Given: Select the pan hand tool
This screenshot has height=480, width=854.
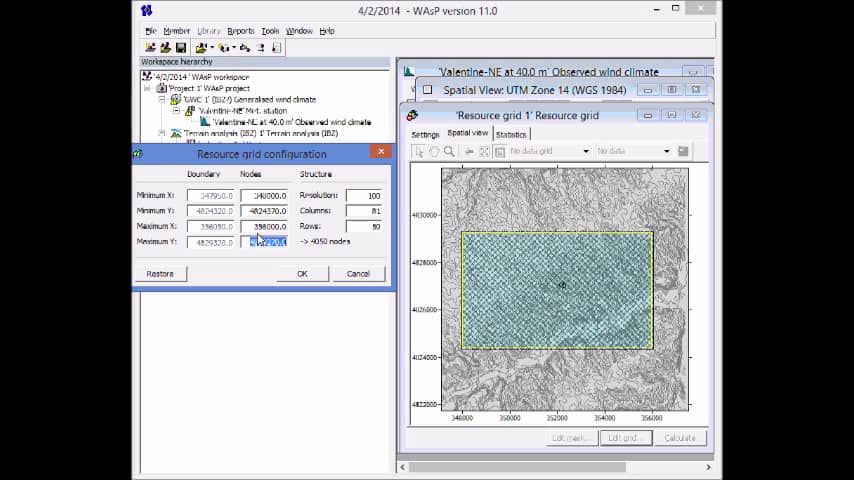Looking at the screenshot, I should click(434, 151).
